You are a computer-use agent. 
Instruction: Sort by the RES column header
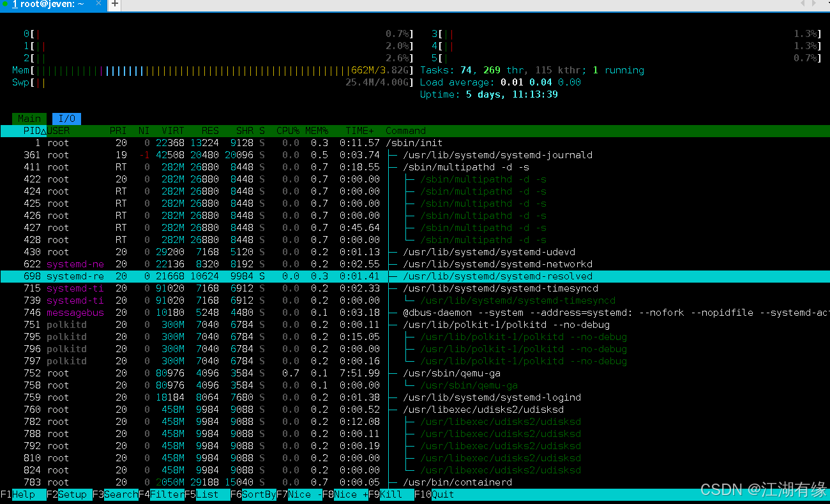[x=210, y=131]
